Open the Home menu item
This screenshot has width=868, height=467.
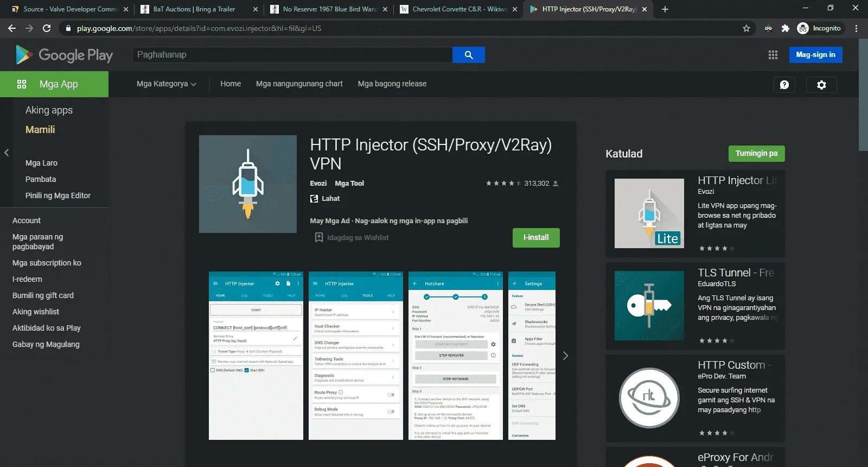[x=231, y=84]
